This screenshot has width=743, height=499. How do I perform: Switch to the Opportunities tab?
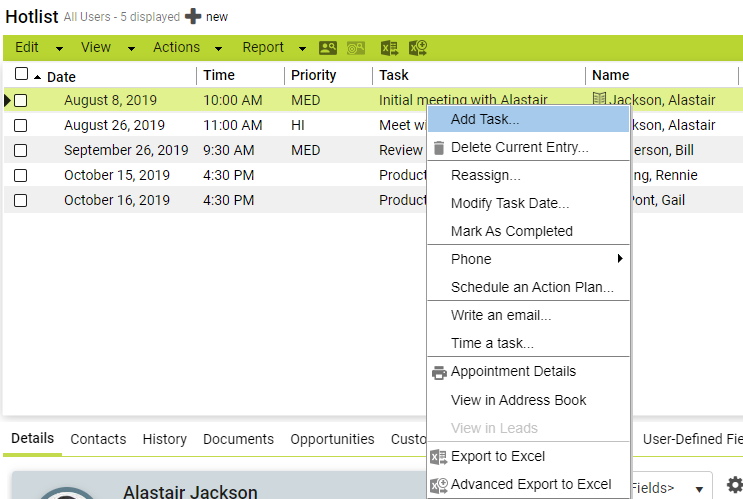pos(332,439)
